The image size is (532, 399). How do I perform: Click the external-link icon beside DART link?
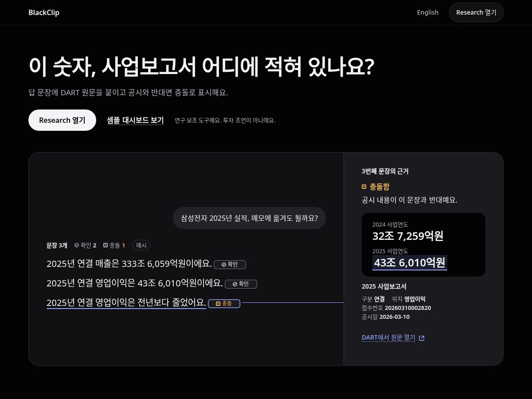pyautogui.click(x=422, y=338)
